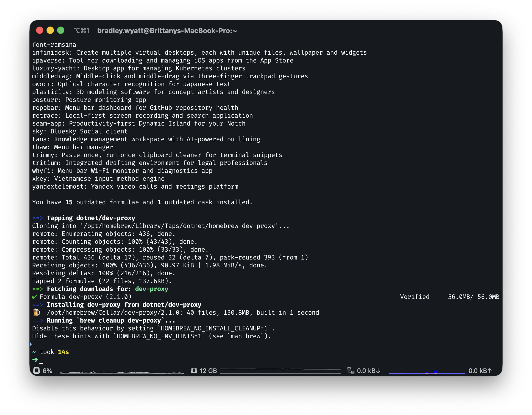Click the yellow 14s duration text

(x=63, y=352)
